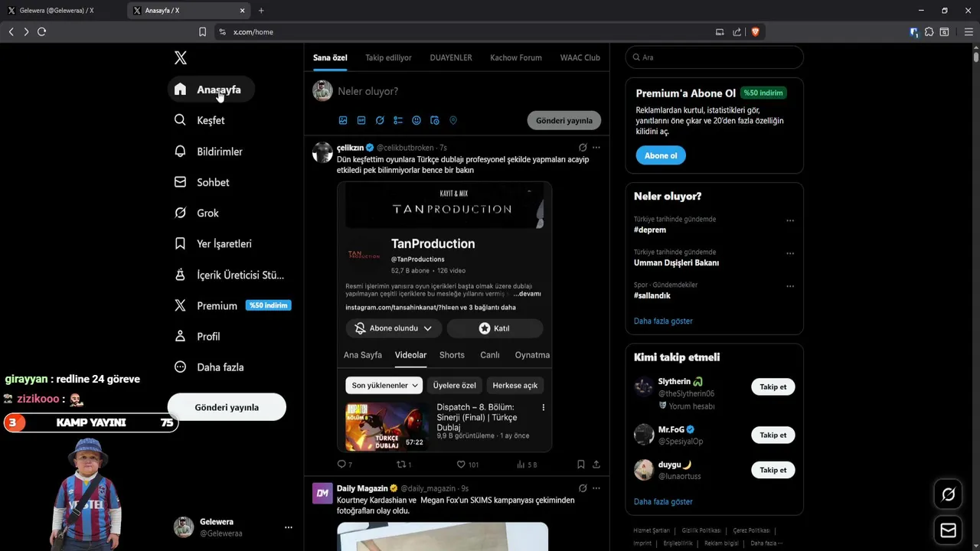Open more options on çelikzın's post
Viewport: 980px width, 551px height.
[596, 147]
